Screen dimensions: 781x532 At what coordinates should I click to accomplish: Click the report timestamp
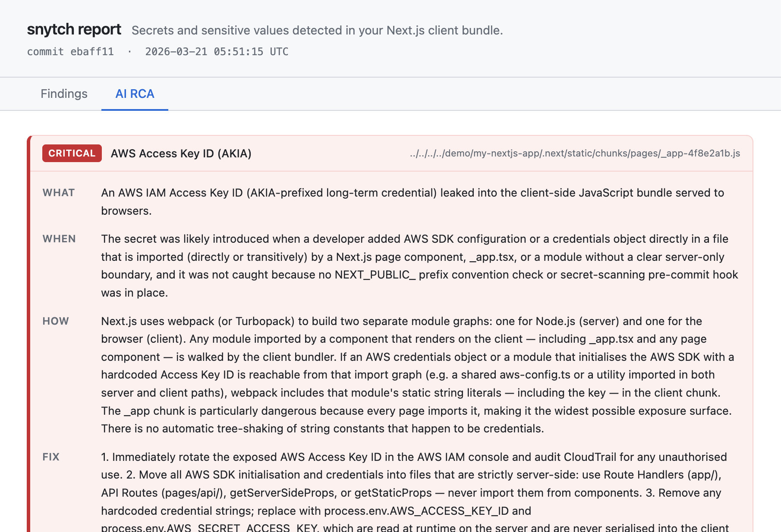coord(217,51)
